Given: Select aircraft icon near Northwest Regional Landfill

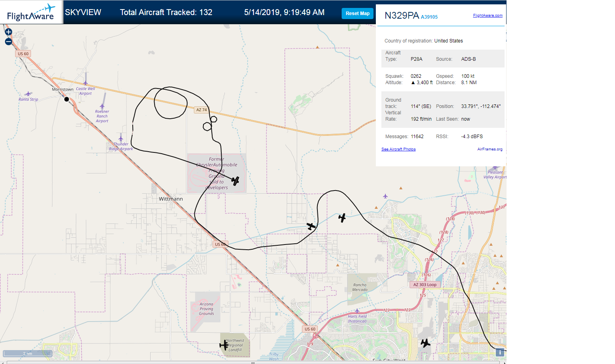Looking at the screenshot, I should (224, 345).
